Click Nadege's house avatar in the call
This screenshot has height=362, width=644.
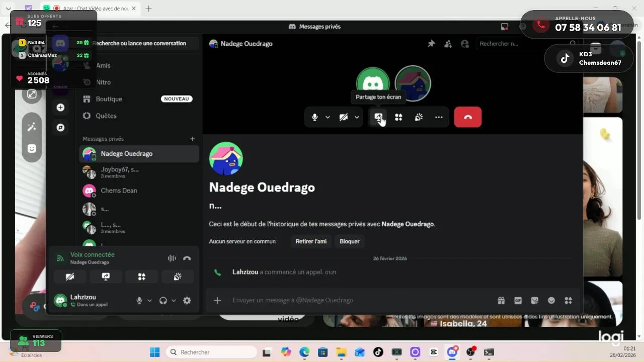tap(413, 83)
